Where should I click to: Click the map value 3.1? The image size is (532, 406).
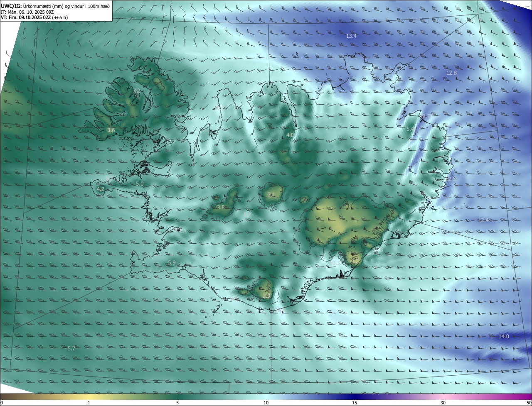pos(271,194)
